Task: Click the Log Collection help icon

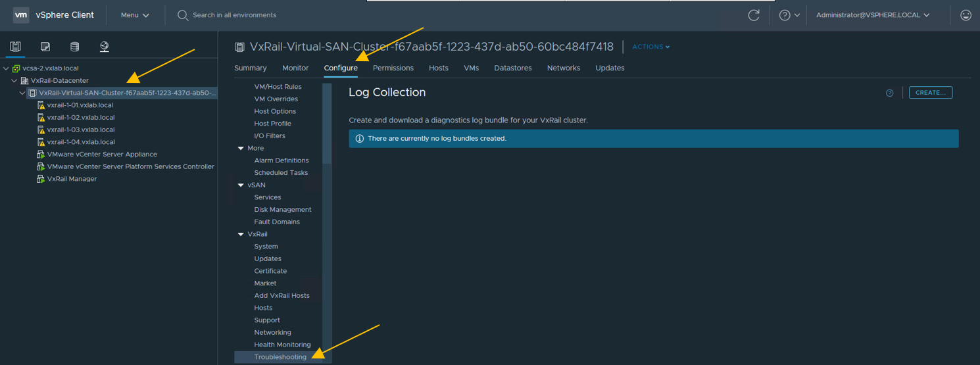Action: pyautogui.click(x=889, y=93)
